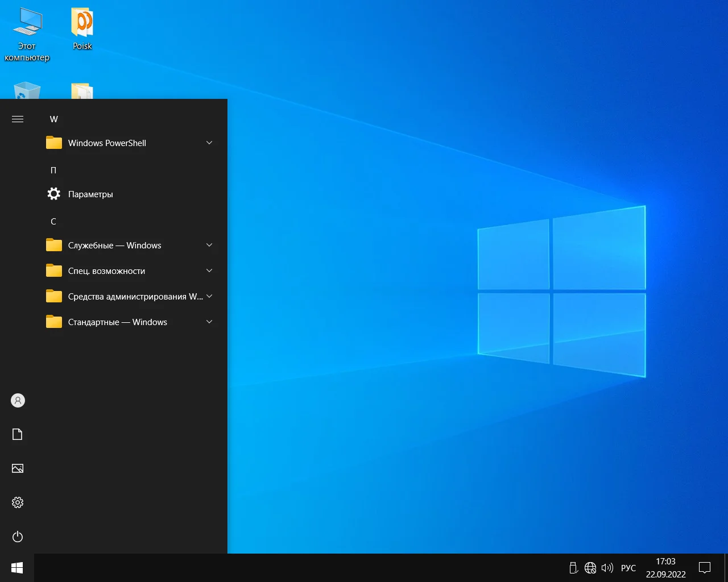The image size is (728, 582).
Task: Click the network globe tray icon
Action: pyautogui.click(x=590, y=568)
